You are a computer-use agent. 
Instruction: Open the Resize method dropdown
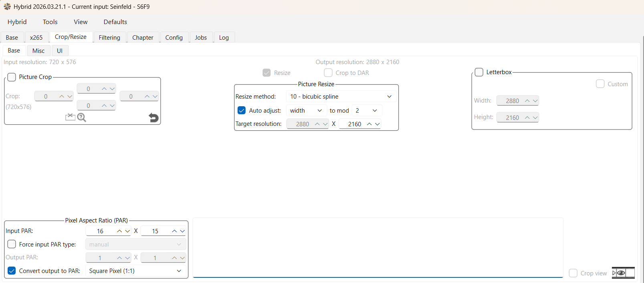point(341,97)
